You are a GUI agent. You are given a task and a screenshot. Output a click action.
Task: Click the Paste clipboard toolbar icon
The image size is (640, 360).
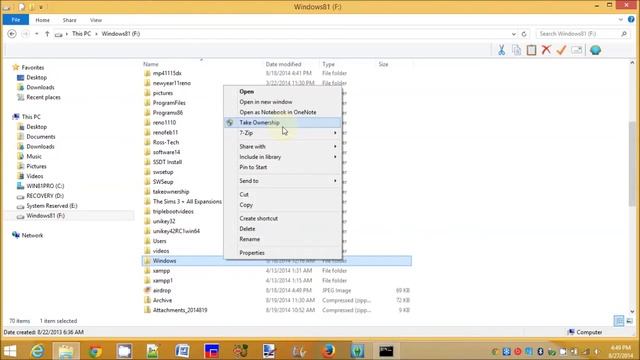tap(531, 50)
